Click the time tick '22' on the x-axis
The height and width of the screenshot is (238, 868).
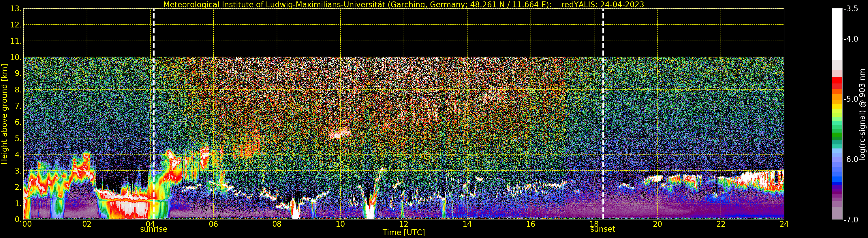tap(721, 224)
